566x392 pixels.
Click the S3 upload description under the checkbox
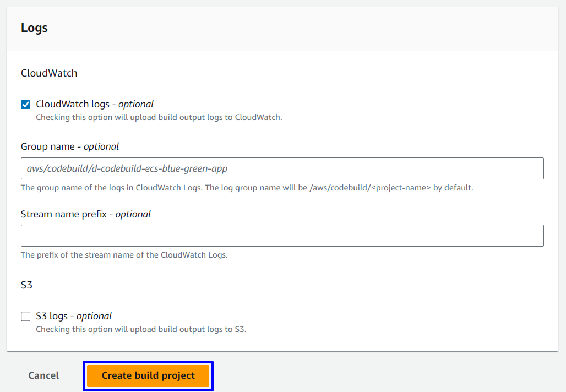pyautogui.click(x=141, y=329)
